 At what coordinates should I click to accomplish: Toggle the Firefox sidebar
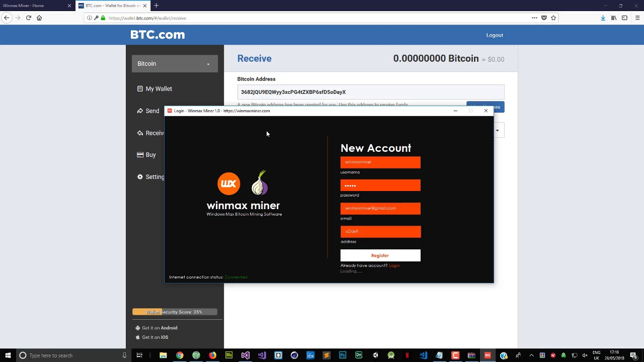click(625, 18)
